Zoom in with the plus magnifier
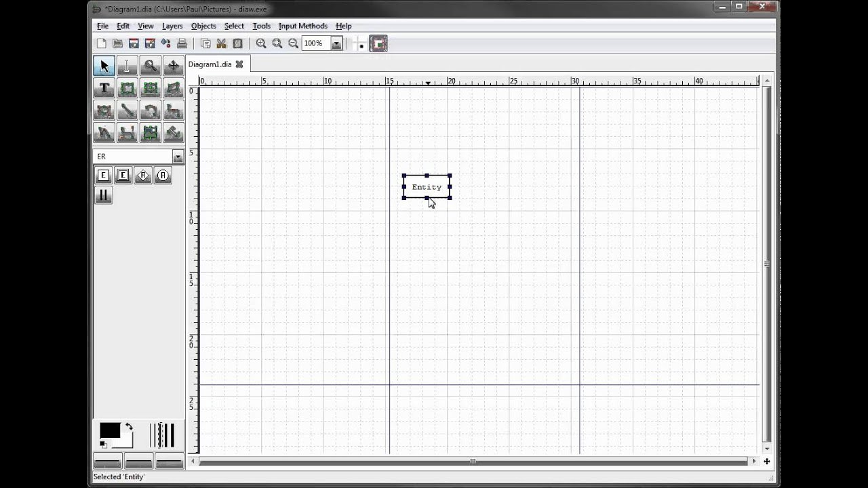The width and height of the screenshot is (868, 488). tap(261, 43)
